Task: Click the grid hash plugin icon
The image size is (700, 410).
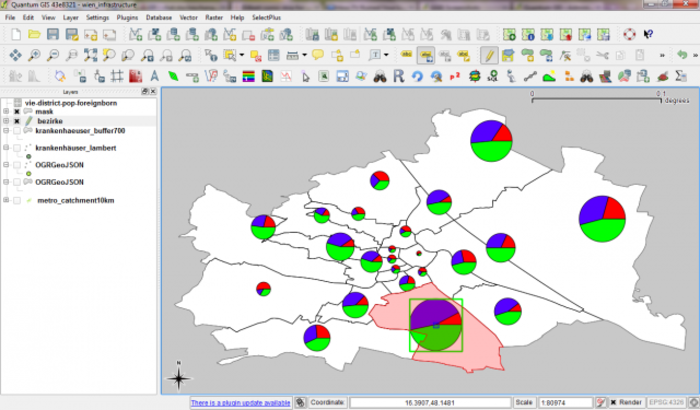Action: tap(117, 76)
